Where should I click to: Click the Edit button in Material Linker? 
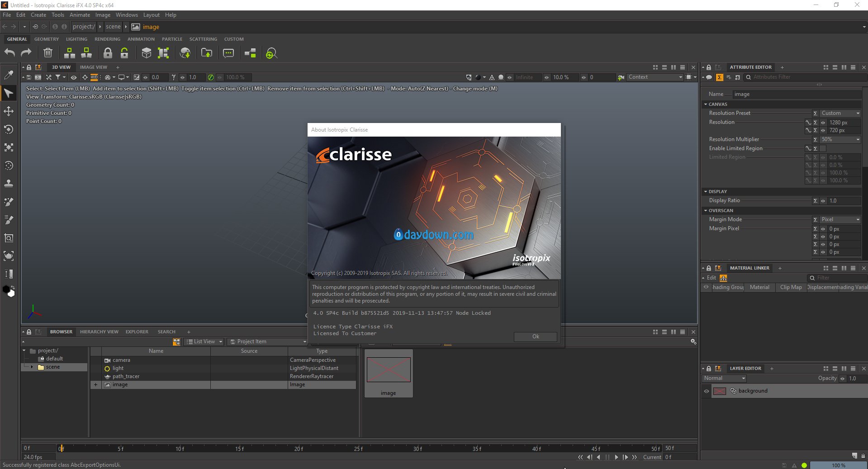click(711, 278)
